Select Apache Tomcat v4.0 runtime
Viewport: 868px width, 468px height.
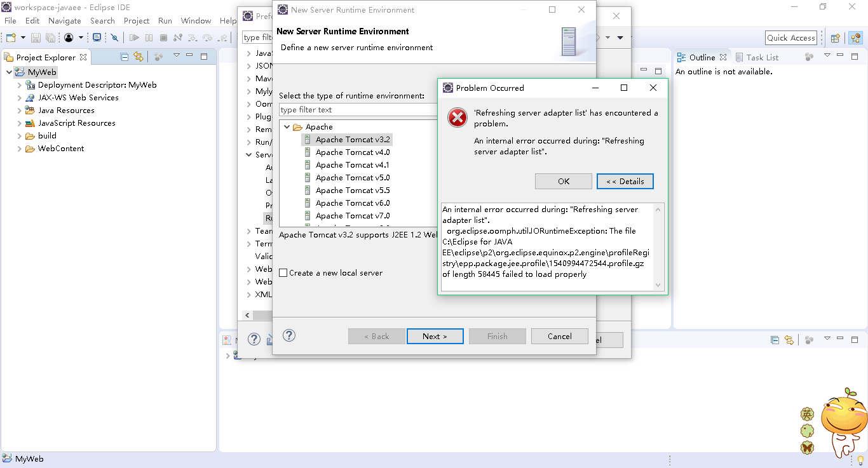[x=353, y=152]
